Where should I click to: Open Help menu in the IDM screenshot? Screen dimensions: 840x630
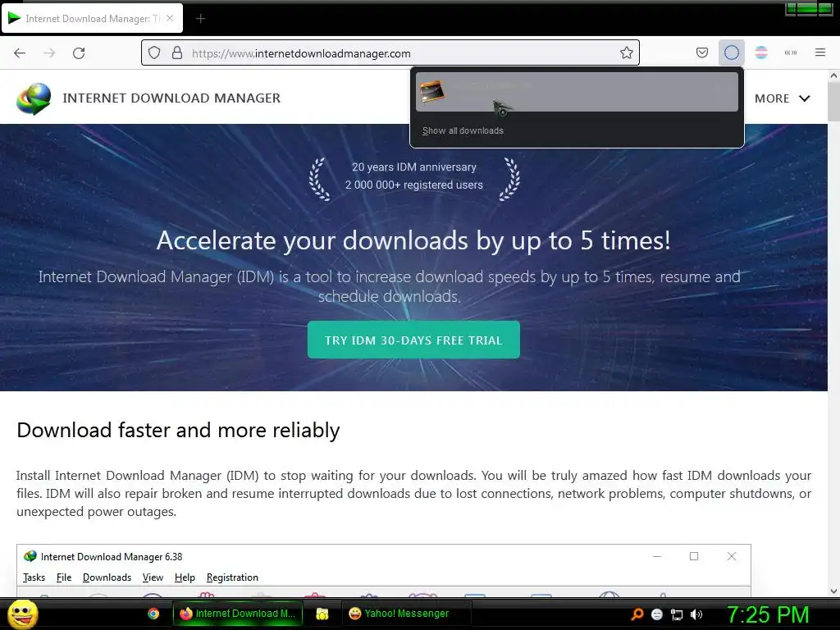coord(185,577)
